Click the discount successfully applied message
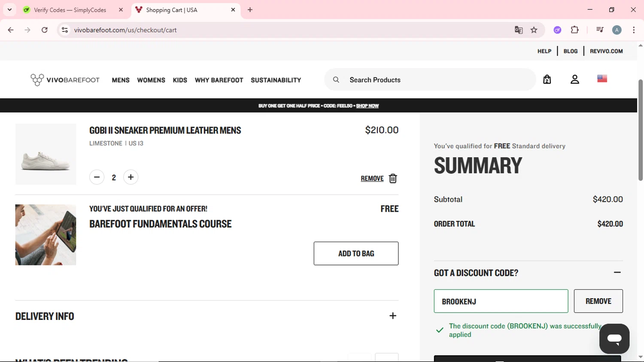The height and width of the screenshot is (362, 644). pos(525,330)
